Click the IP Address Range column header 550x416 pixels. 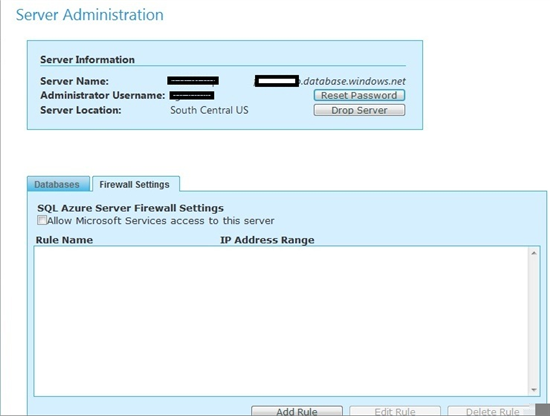(x=267, y=240)
